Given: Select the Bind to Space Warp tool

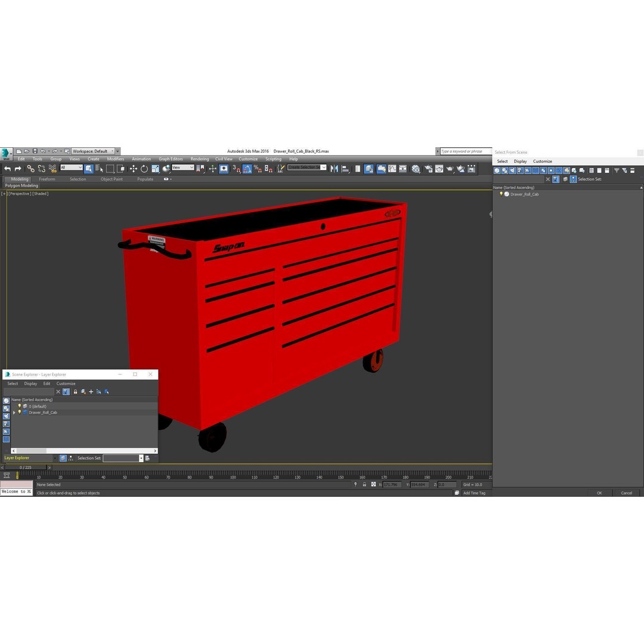Looking at the screenshot, I should click(x=52, y=168).
